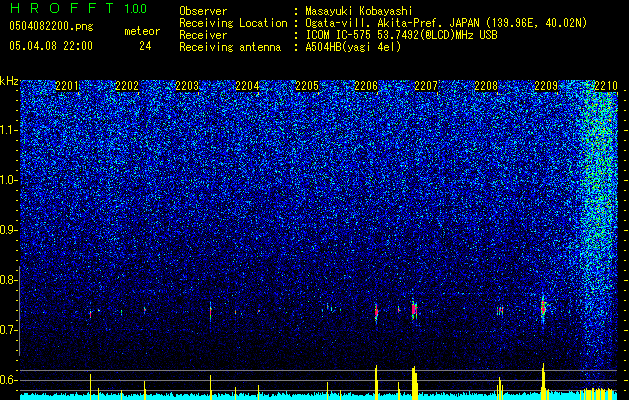The height and width of the screenshot is (400, 629).
Task: Select observer name Masayuki Kobayashi
Action: click(359, 12)
